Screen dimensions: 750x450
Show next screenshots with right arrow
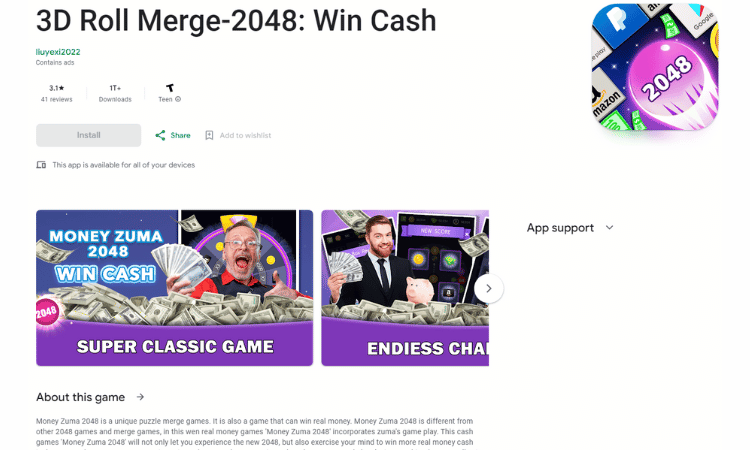pyautogui.click(x=488, y=288)
